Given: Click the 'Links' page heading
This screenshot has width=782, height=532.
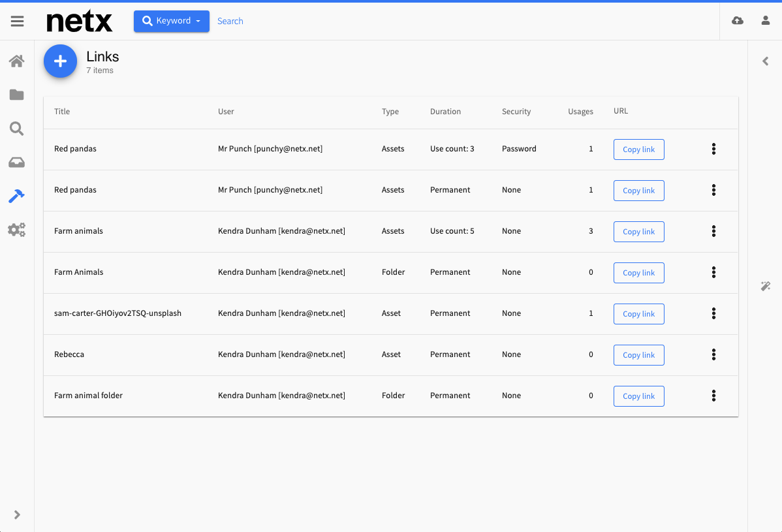Looking at the screenshot, I should pos(102,56).
